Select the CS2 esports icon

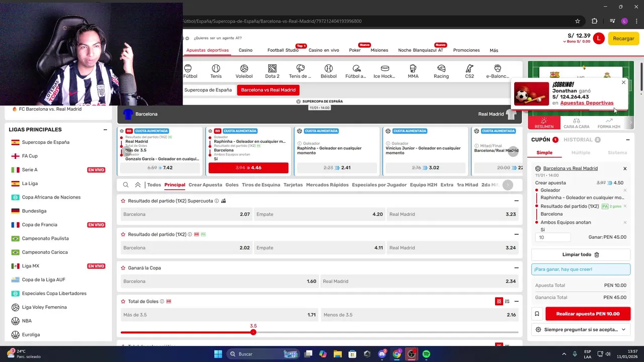(469, 71)
